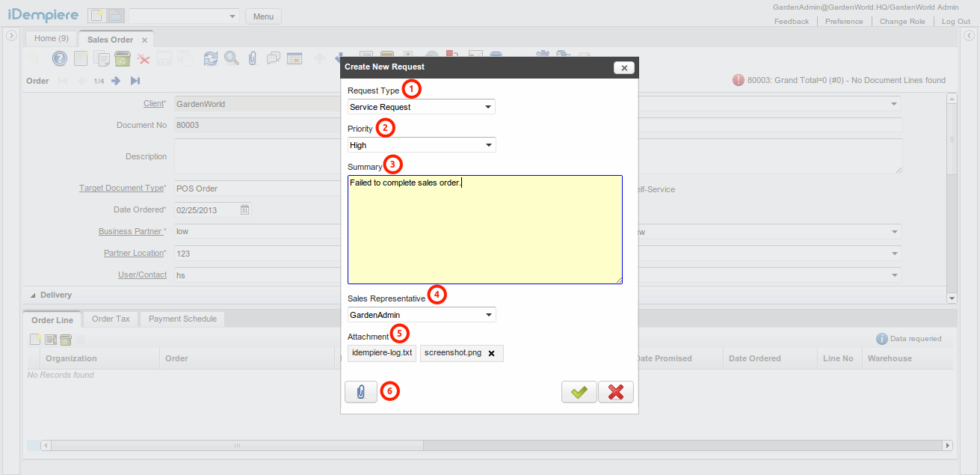Click the Refresh record toolbar icon
Image resolution: width=980 pixels, height=475 pixels.
[210, 58]
